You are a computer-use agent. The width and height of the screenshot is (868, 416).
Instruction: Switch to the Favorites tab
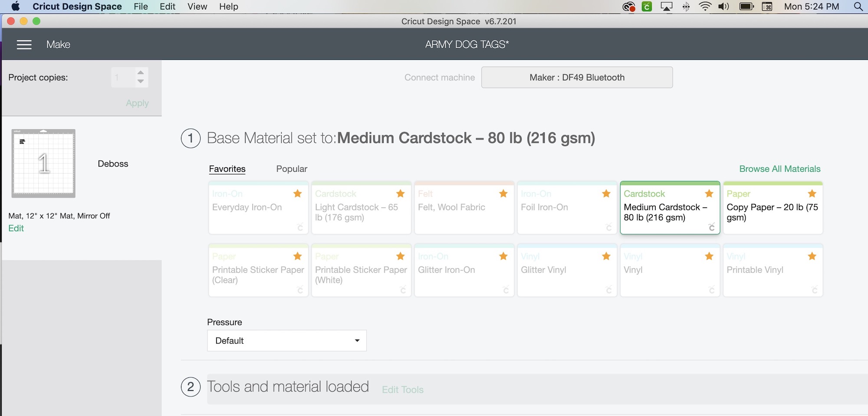[x=227, y=169]
